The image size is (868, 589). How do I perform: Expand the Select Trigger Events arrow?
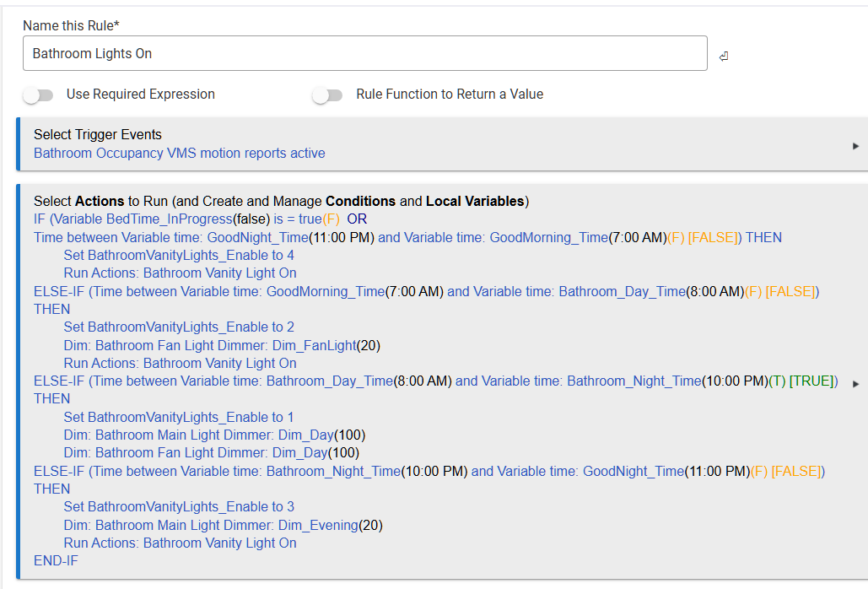point(855,146)
